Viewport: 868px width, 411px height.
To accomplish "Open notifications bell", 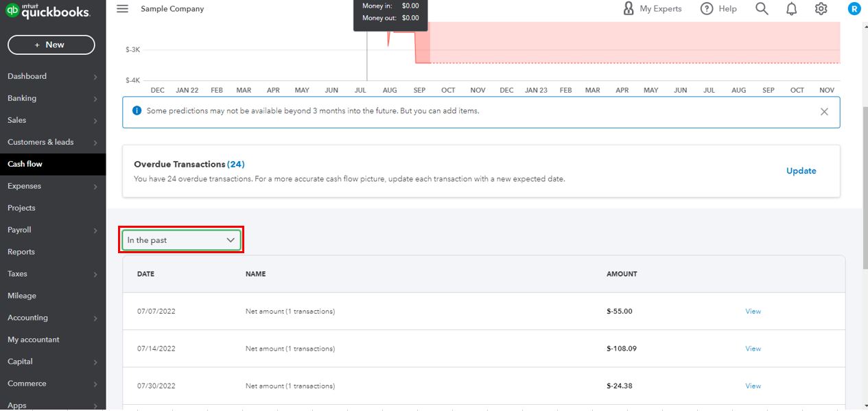I will point(791,9).
